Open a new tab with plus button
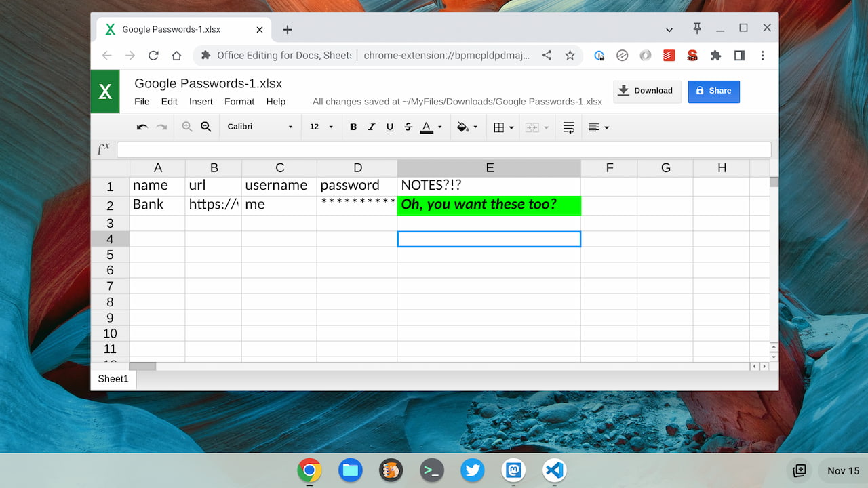Viewport: 868px width, 488px height. pos(288,30)
